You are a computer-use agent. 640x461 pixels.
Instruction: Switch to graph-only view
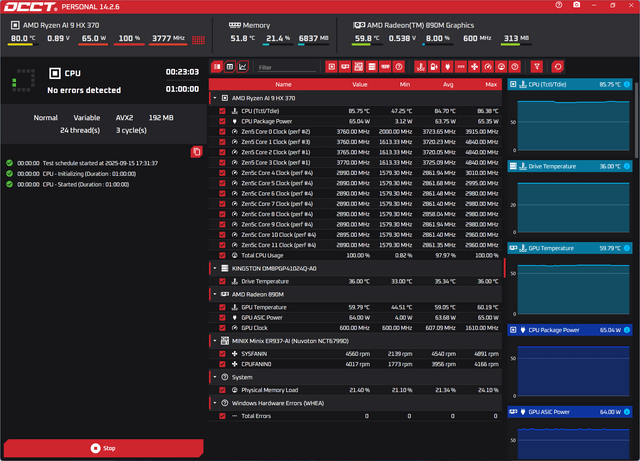(x=243, y=67)
